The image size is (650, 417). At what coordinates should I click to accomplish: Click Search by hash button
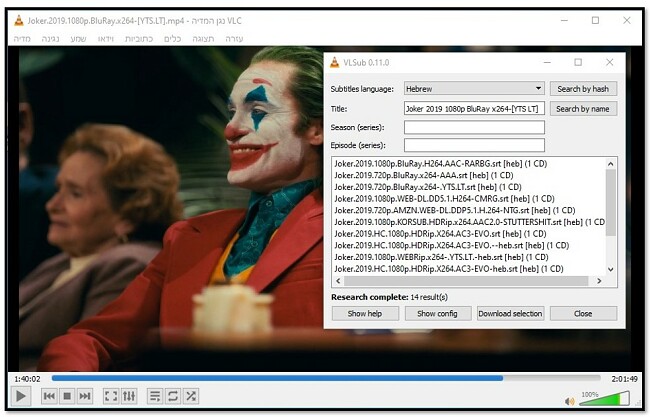click(x=583, y=89)
